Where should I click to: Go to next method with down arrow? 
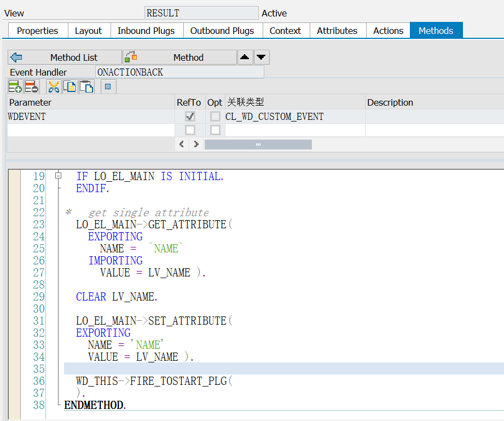click(262, 57)
